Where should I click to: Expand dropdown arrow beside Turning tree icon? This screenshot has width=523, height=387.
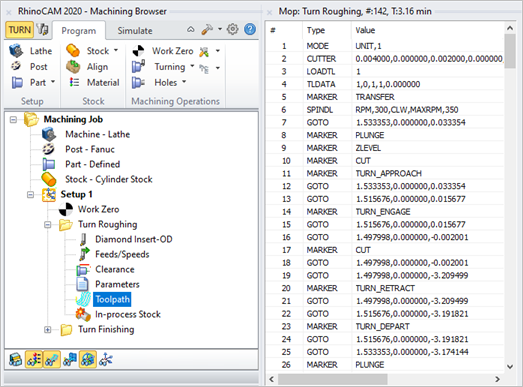pyautogui.click(x=217, y=68)
